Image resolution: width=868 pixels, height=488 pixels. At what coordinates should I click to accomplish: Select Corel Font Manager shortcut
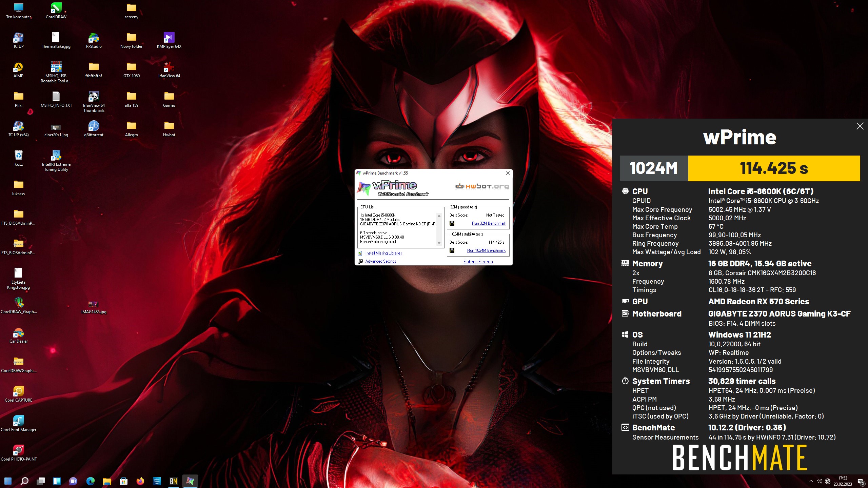18,424
